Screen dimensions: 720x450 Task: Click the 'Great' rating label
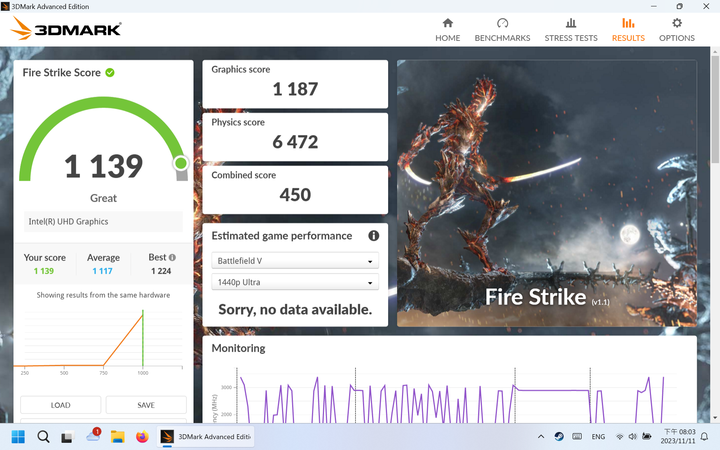pyautogui.click(x=103, y=198)
